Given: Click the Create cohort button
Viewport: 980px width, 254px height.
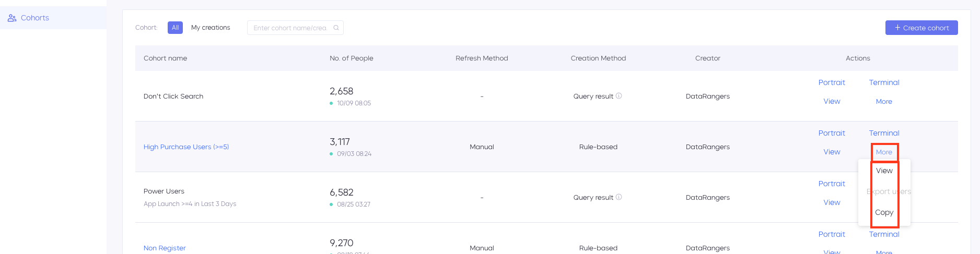Looking at the screenshot, I should (x=921, y=28).
